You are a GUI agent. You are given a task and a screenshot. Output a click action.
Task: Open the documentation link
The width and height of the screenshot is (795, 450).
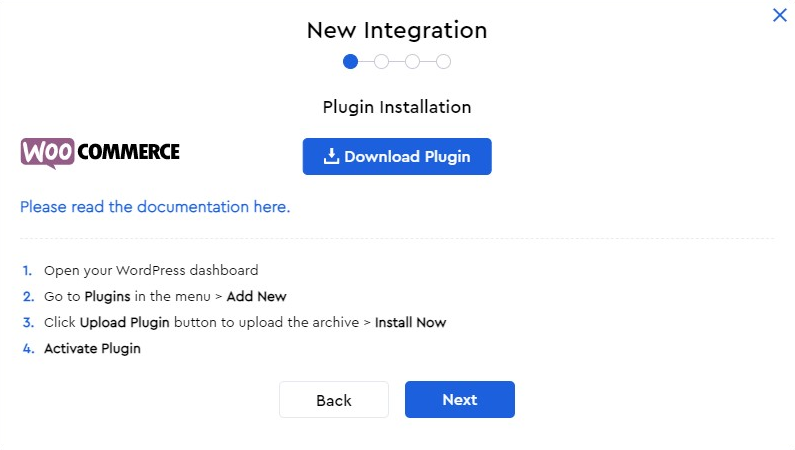point(155,207)
